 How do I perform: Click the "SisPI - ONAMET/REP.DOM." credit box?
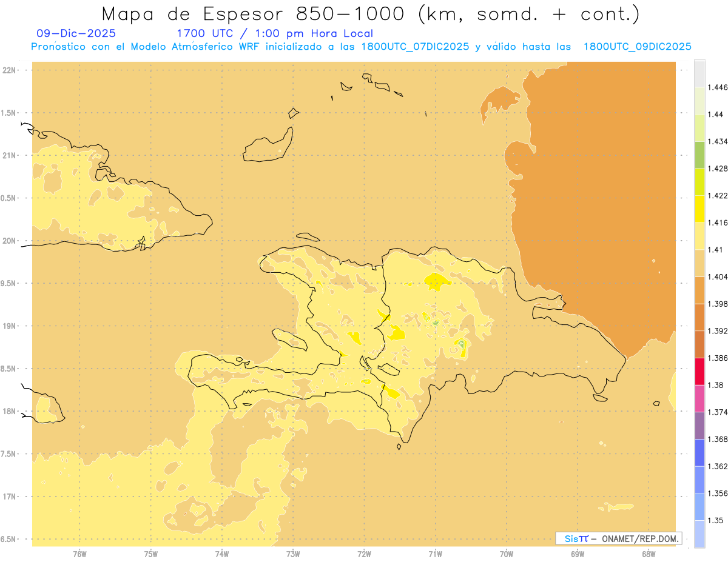(x=619, y=538)
